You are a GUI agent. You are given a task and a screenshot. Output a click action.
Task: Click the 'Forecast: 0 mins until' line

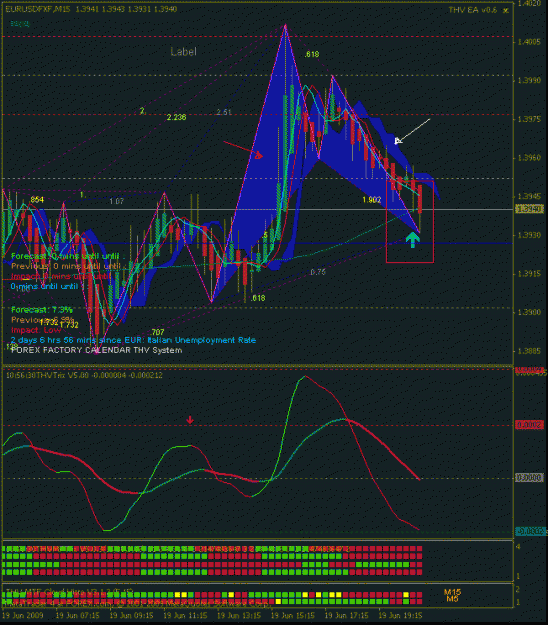[x=66, y=256]
